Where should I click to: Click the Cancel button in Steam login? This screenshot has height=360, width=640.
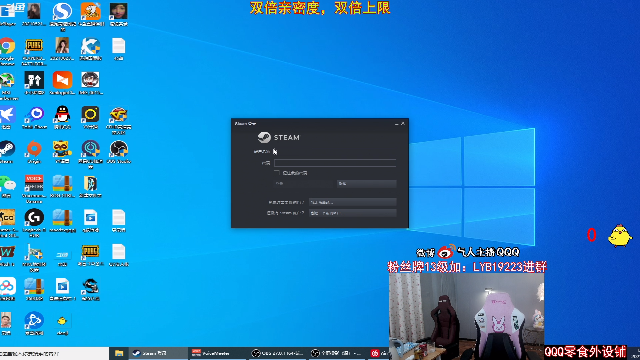point(366,184)
